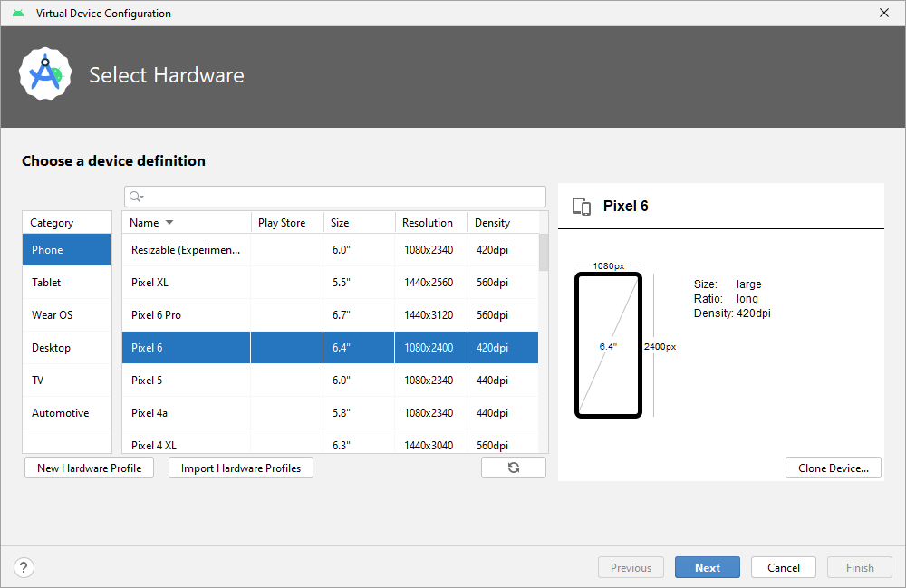This screenshot has width=906, height=588.
Task: Sort the list by Name column arrow
Action: [x=169, y=223]
